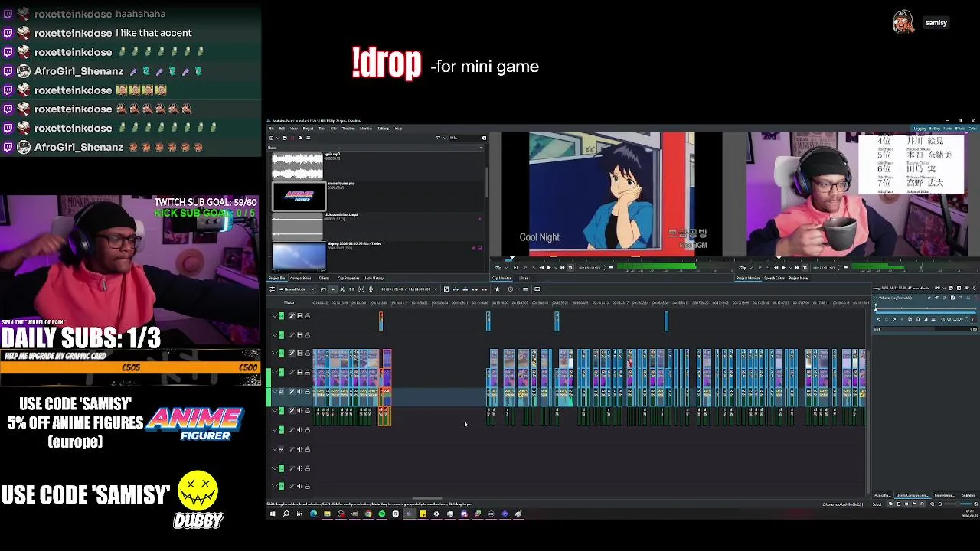Hide the second video track from top

[x=299, y=334]
